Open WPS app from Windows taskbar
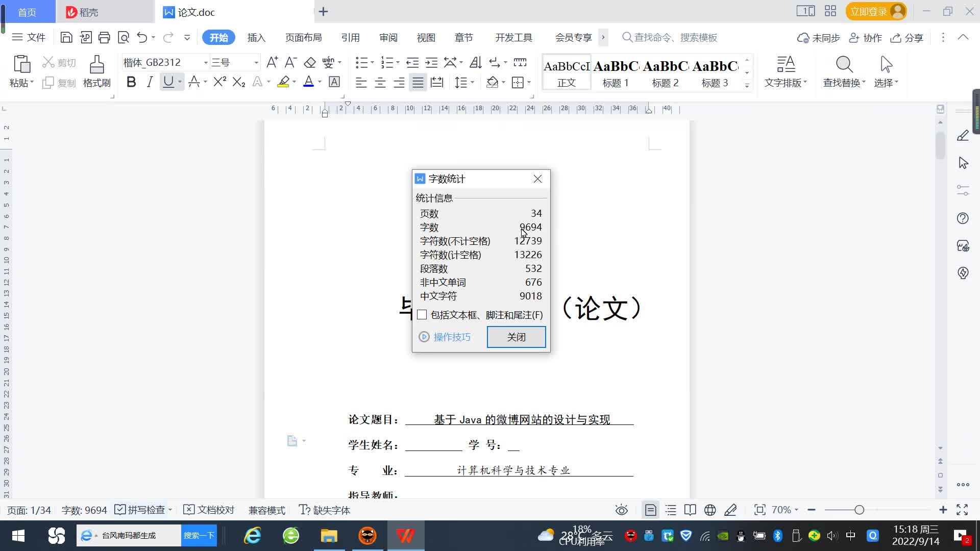This screenshot has width=980, height=551. 406,535
